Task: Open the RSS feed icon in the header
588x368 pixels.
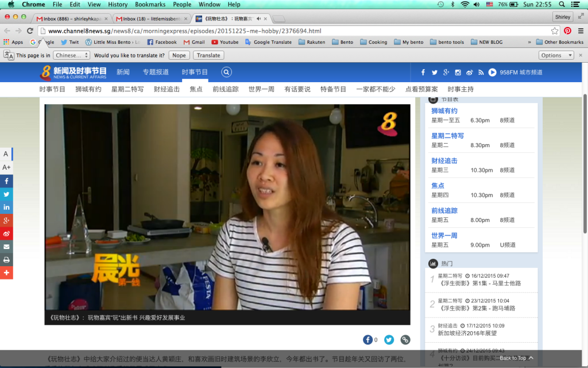Action: [x=481, y=72]
